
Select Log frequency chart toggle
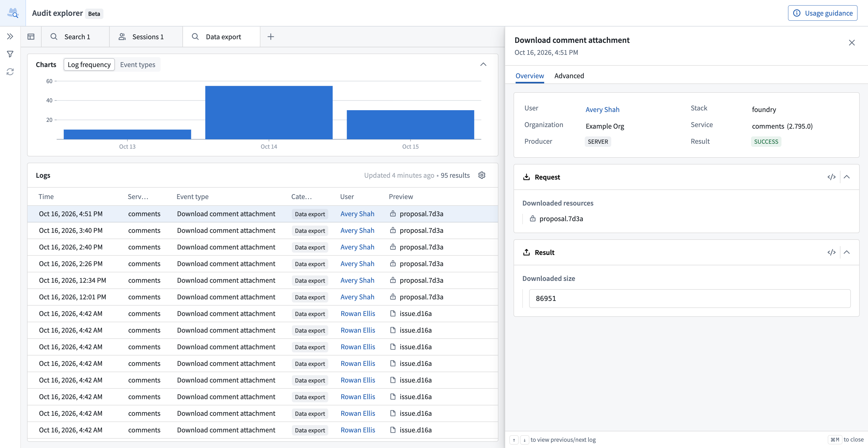pos(89,65)
